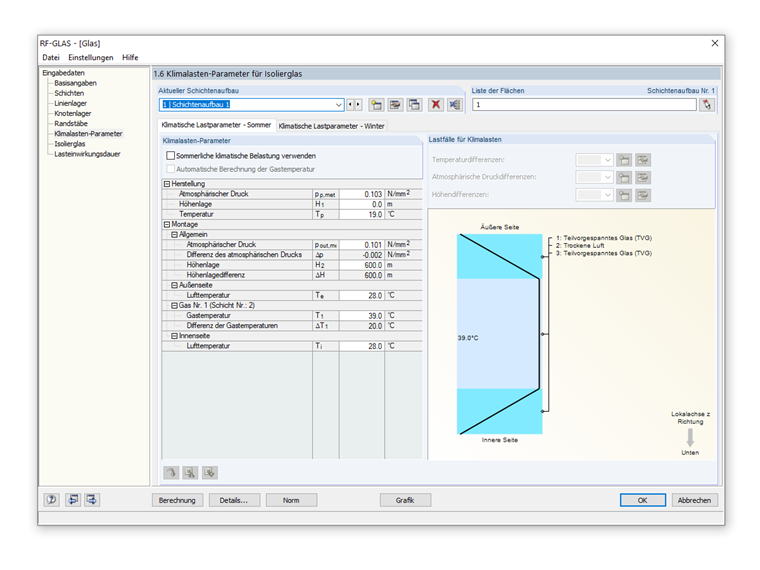The height and width of the screenshot is (570, 760).
Task: Click the Norm button
Action: [291, 500]
